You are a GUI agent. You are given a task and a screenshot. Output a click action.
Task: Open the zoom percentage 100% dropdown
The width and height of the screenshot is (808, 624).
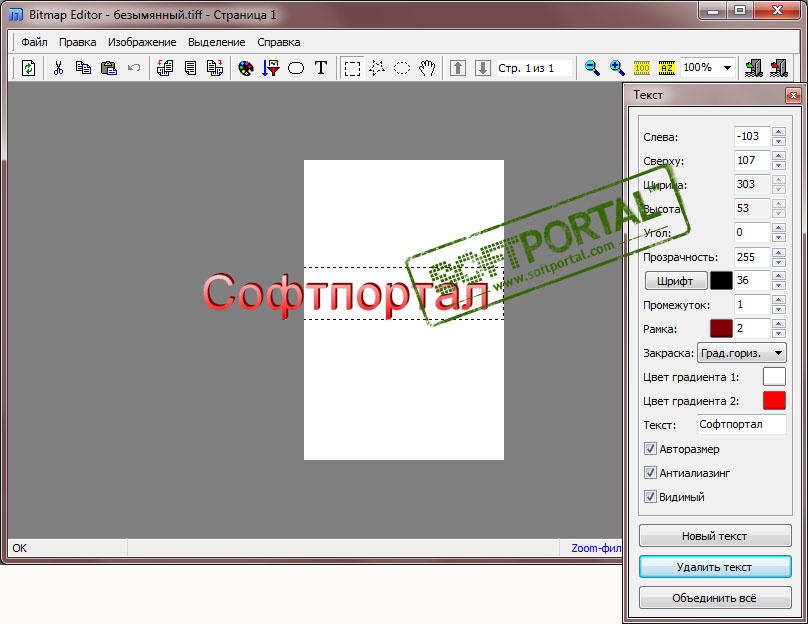[727, 68]
